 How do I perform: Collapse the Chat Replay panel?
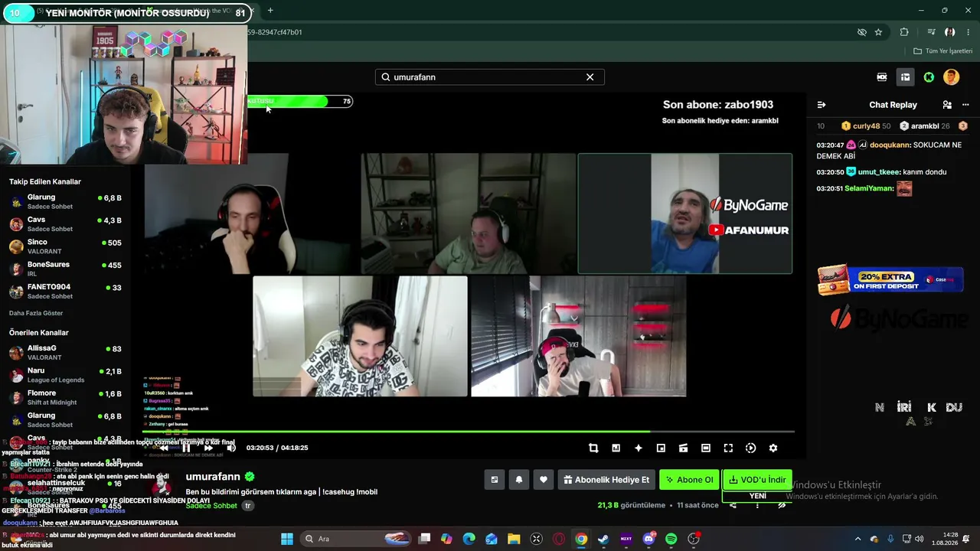(822, 105)
